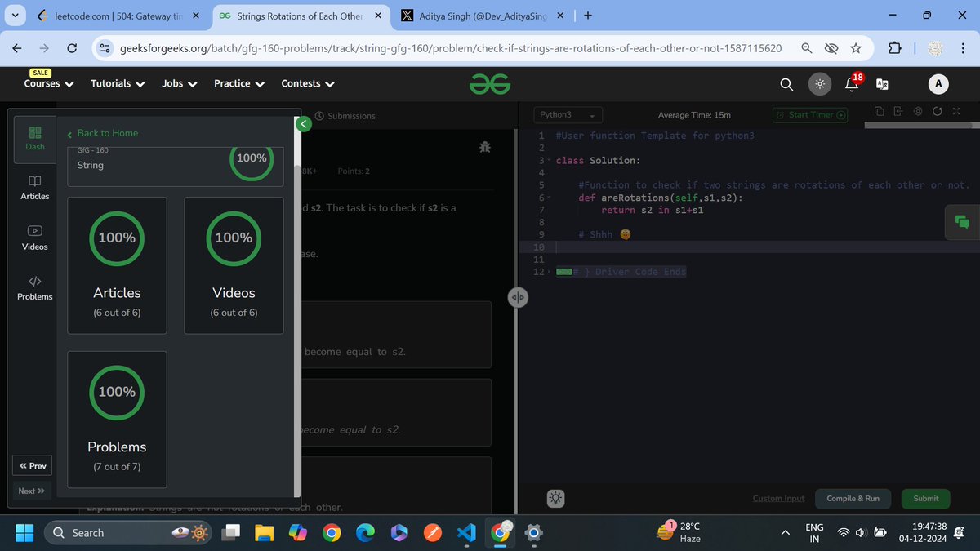Toggle the light/dark theme button

(x=819, y=83)
